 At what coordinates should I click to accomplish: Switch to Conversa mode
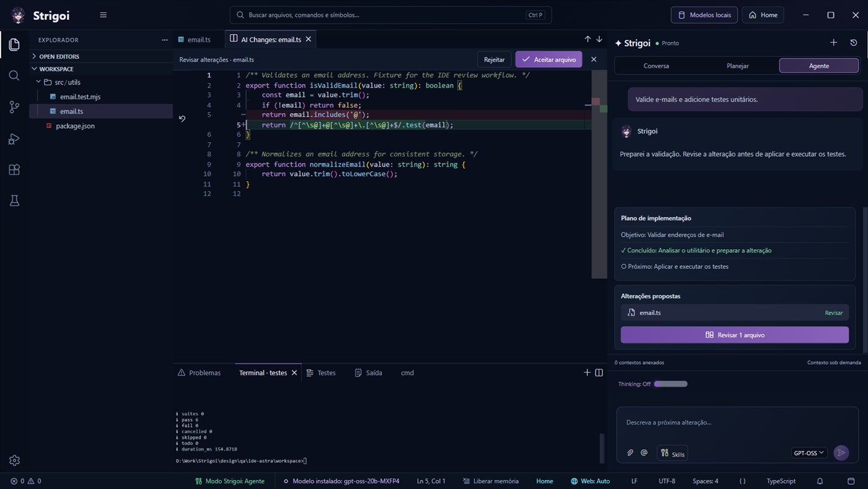point(656,66)
